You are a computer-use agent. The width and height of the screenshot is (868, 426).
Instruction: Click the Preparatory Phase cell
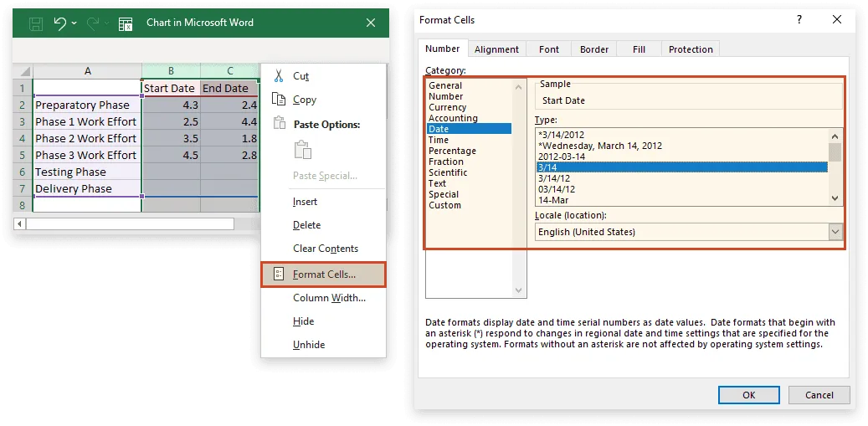point(87,105)
